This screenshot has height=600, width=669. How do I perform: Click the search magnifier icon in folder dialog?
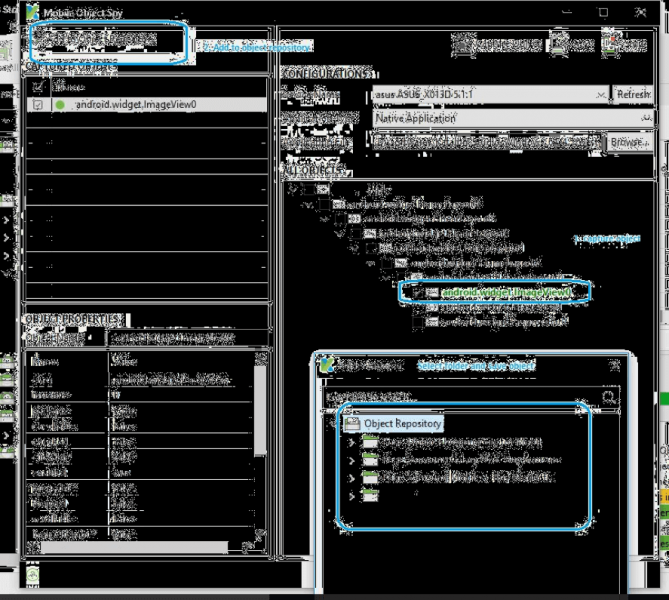tap(609, 397)
